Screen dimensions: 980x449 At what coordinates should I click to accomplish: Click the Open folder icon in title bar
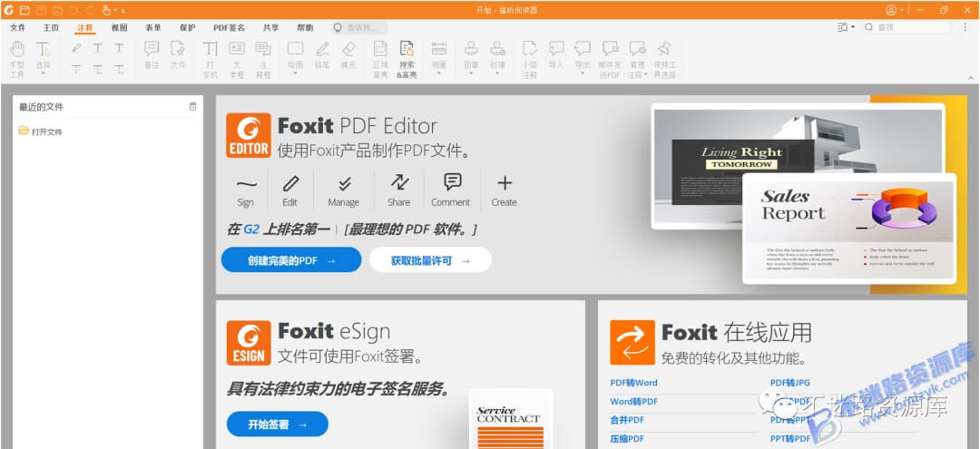click(x=24, y=10)
